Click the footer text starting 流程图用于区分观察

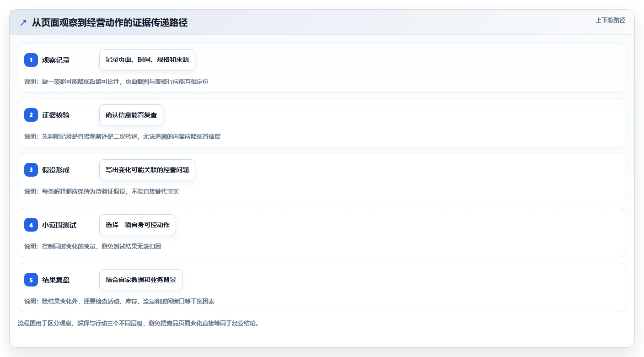pos(138,323)
